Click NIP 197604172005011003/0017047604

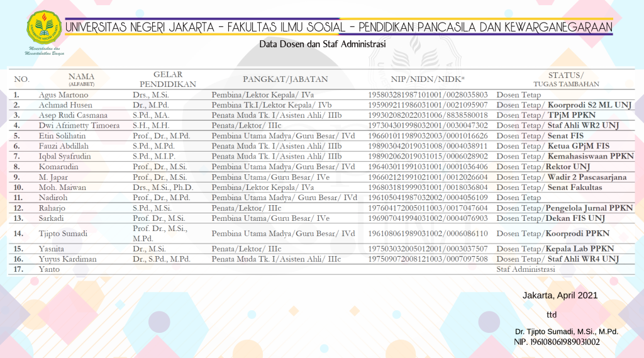coord(428,208)
